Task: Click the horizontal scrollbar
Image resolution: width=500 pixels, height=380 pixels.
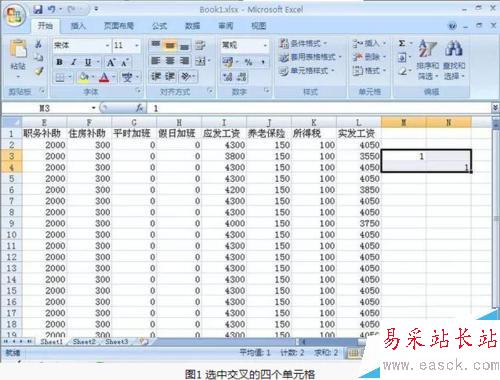Action: coord(333,342)
